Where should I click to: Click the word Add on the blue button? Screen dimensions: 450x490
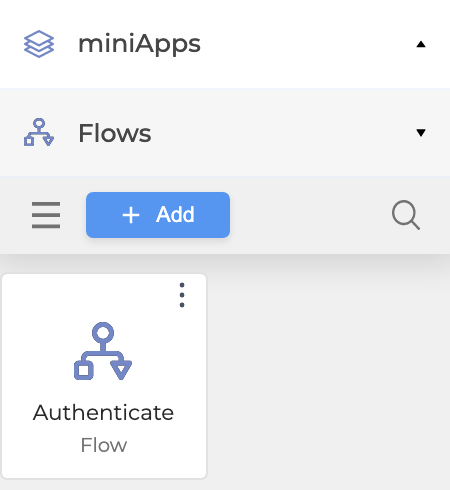point(175,214)
